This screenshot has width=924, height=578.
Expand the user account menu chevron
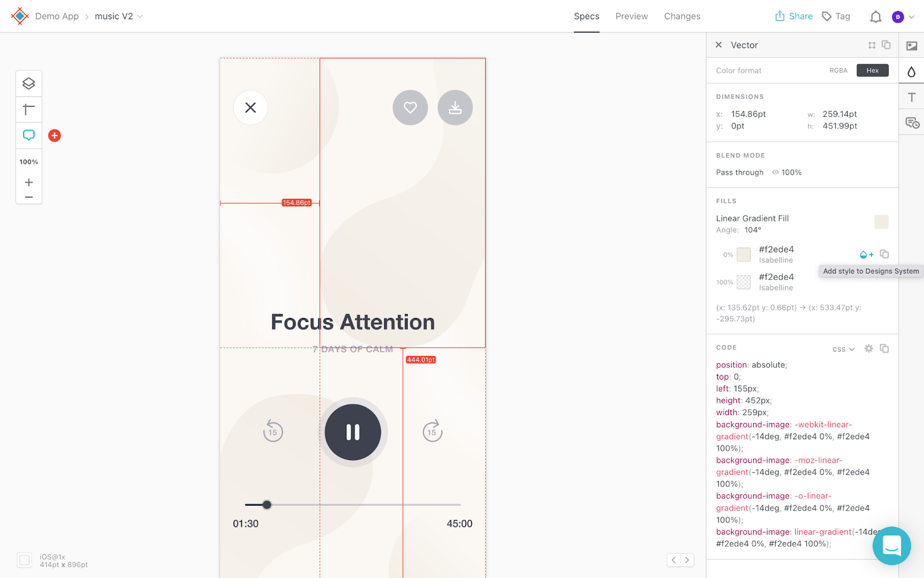(x=911, y=17)
